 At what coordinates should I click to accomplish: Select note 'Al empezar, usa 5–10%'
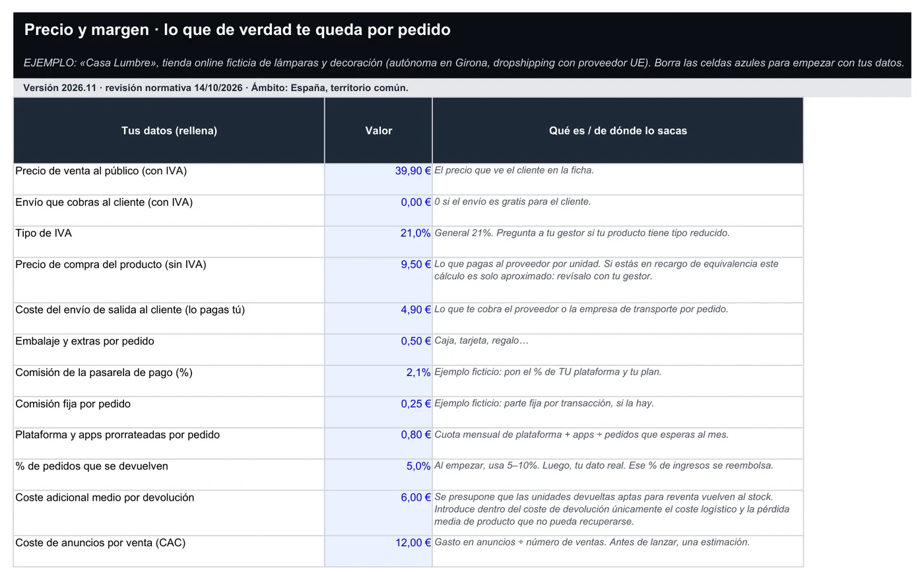coord(604,465)
